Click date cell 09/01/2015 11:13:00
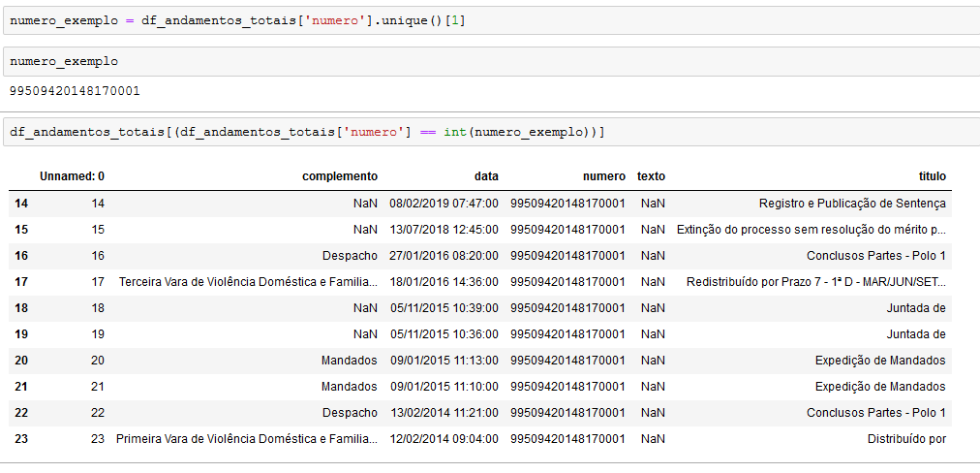The image size is (980, 473). pos(444,361)
